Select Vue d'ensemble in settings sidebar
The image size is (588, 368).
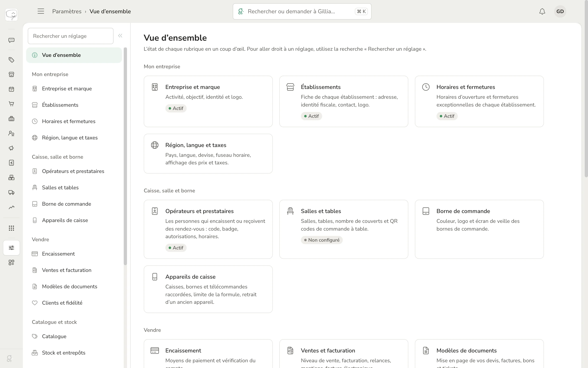point(74,55)
